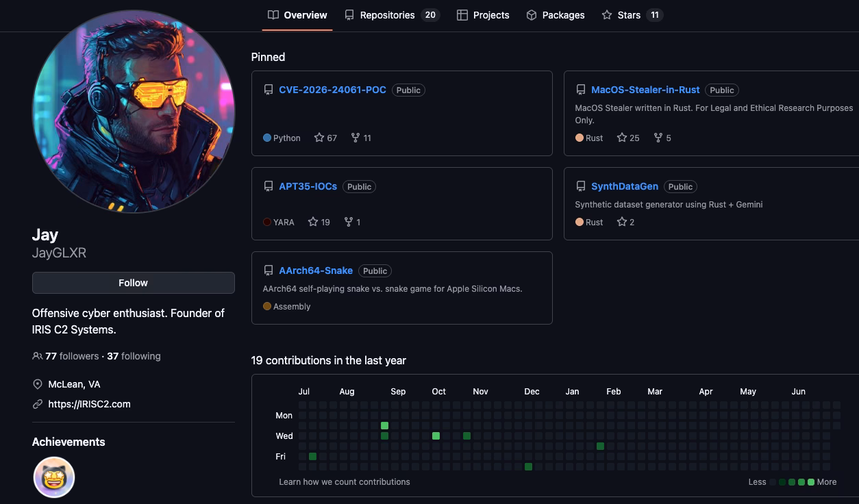
Task: Open the AArch64-Snake repository link
Action: 316,270
